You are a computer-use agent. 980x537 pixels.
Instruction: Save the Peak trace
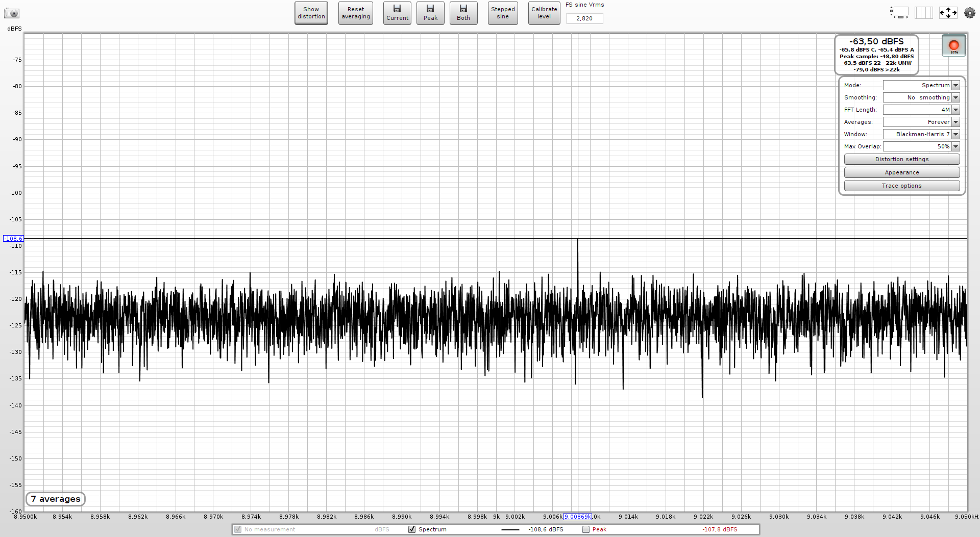pyautogui.click(x=430, y=13)
